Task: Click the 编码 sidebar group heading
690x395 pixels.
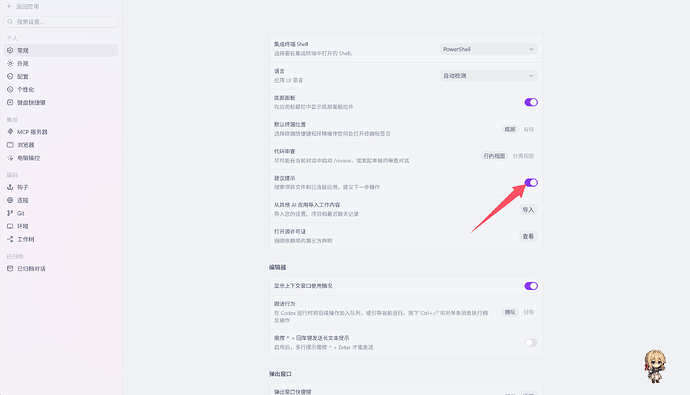Action: tap(12, 175)
